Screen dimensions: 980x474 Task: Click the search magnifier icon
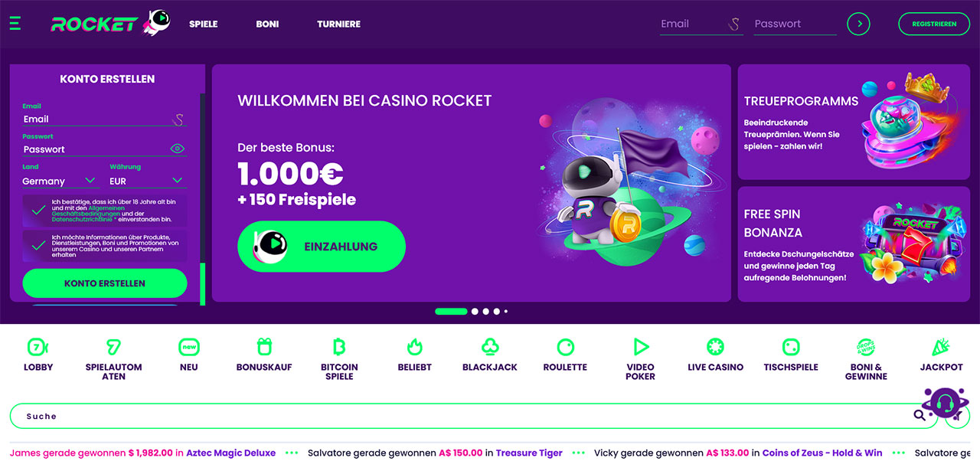click(x=920, y=416)
